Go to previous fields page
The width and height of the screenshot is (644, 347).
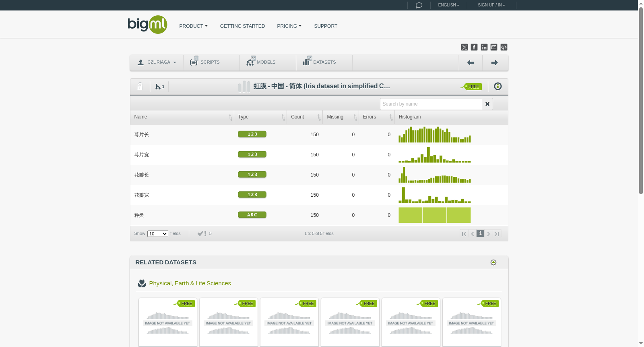tap(473, 234)
